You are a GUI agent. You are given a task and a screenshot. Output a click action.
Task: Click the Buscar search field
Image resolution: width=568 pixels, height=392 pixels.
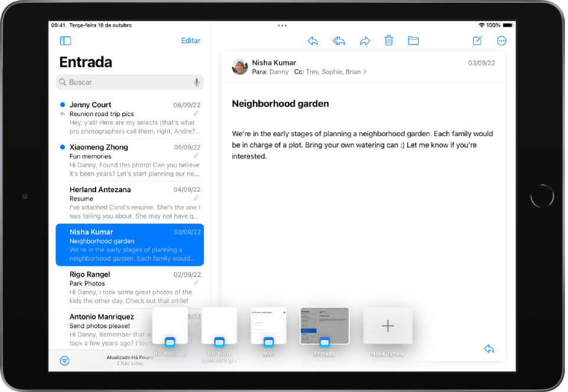click(x=130, y=82)
